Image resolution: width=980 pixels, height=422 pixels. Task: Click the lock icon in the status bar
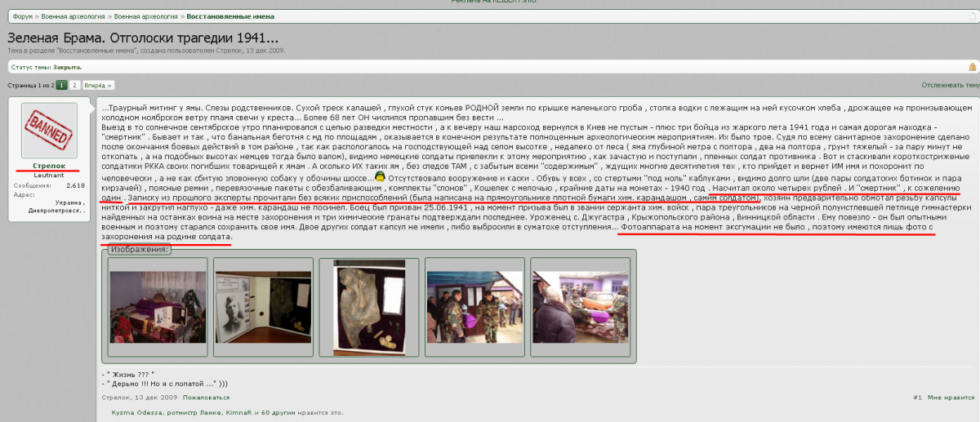point(972,67)
